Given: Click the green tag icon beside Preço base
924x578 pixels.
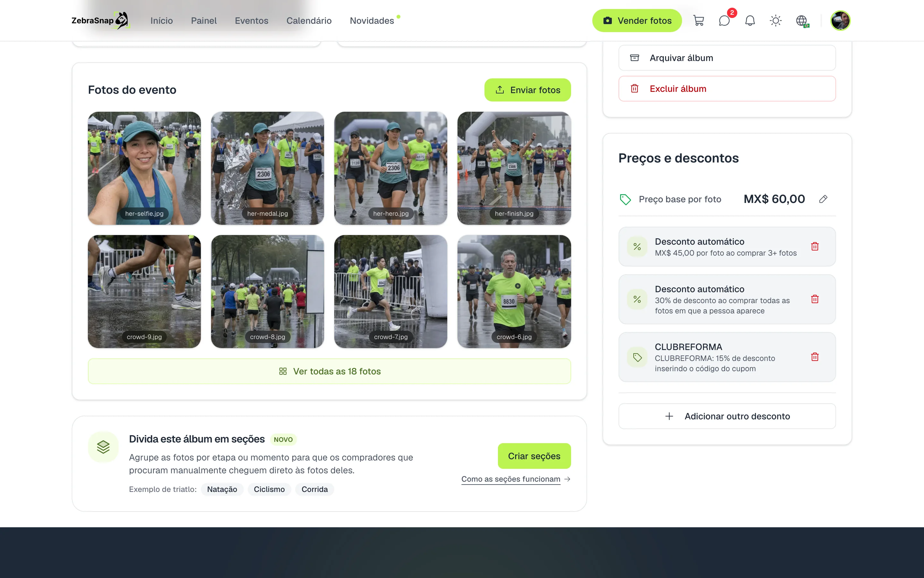Looking at the screenshot, I should tap(625, 199).
